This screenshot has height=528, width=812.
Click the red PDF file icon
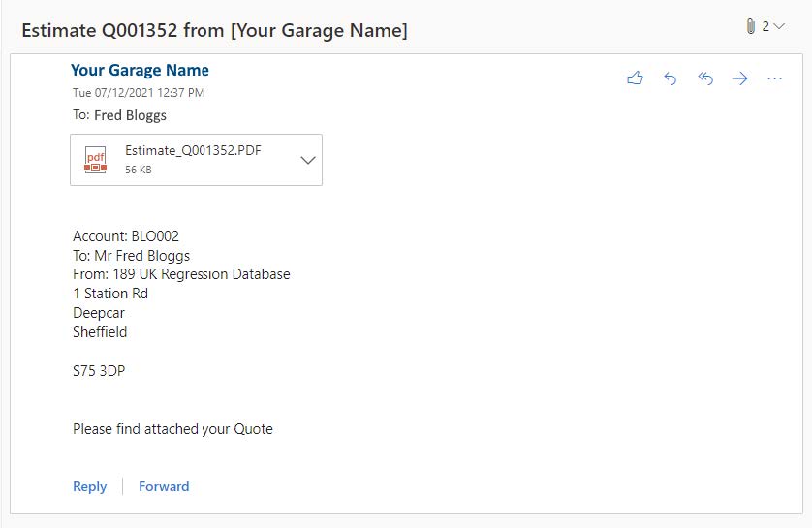(95, 160)
